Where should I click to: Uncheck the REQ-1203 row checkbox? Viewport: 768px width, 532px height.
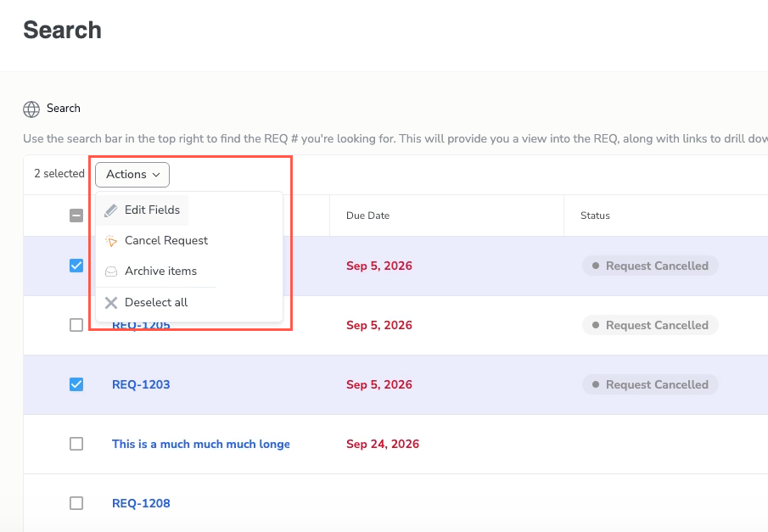[76, 384]
